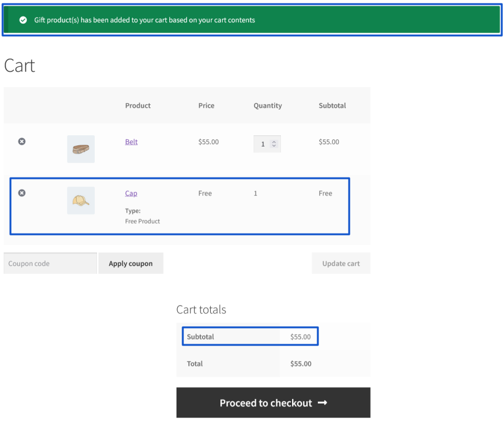Click the Quantity column header
The image size is (504, 426).
pyautogui.click(x=267, y=106)
